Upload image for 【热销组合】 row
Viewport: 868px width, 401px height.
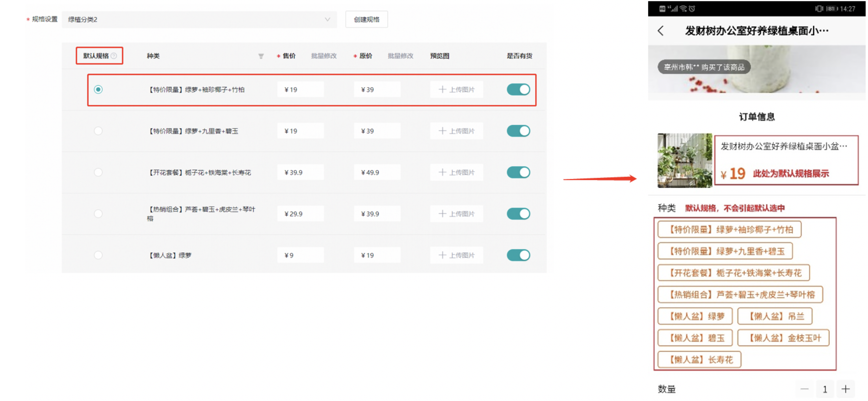456,213
